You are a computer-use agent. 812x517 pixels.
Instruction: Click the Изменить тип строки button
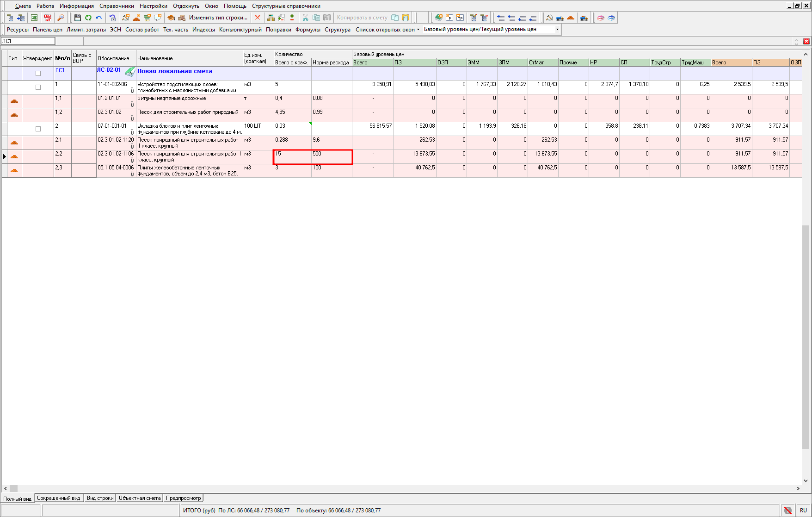click(x=218, y=18)
